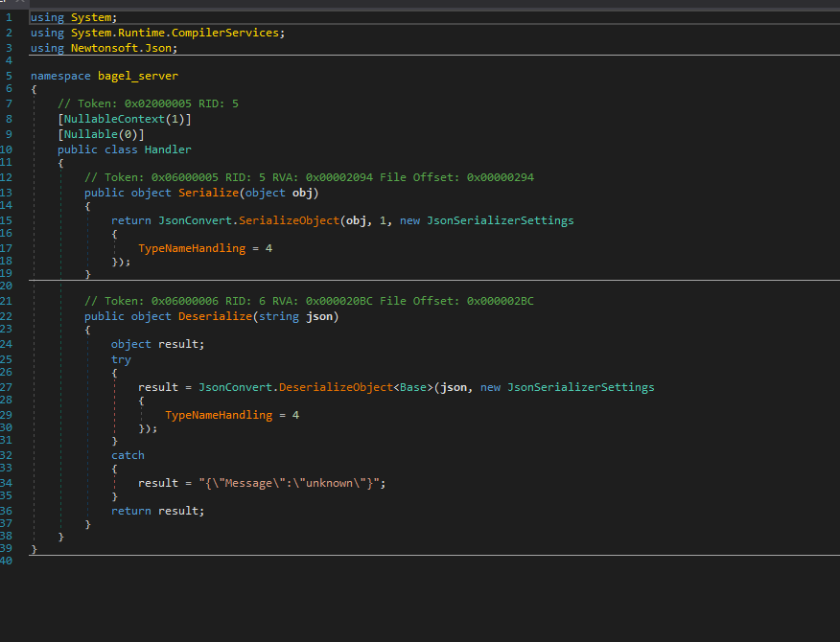Click the string keyword in Deserialize's signature
Image resolution: width=840 pixels, height=642 pixels.
pos(279,316)
